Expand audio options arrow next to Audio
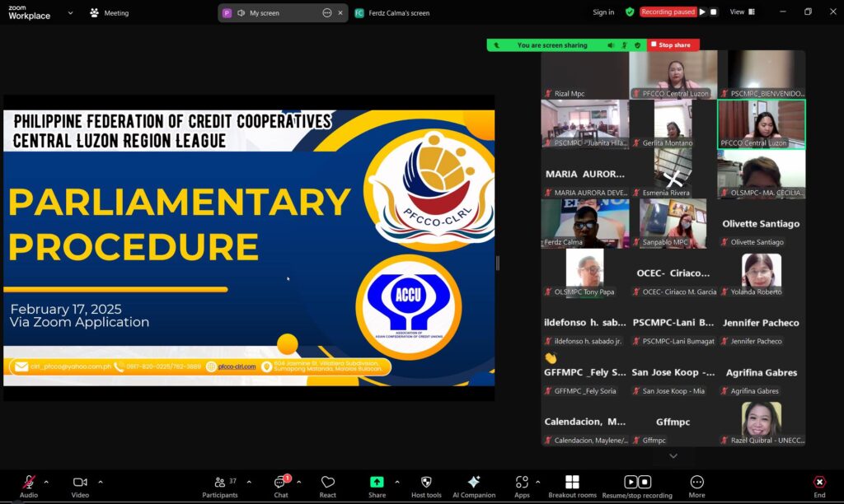This screenshot has width=844, height=504. (x=46, y=482)
